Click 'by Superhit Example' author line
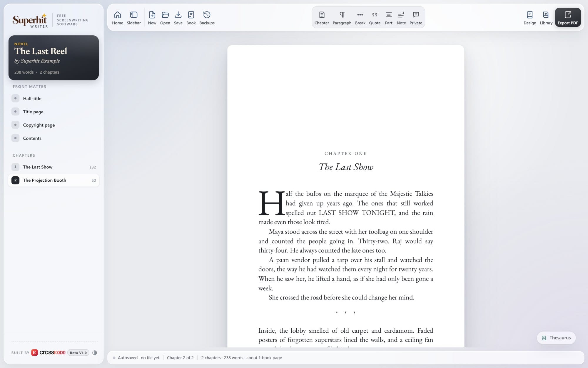 pyautogui.click(x=37, y=61)
